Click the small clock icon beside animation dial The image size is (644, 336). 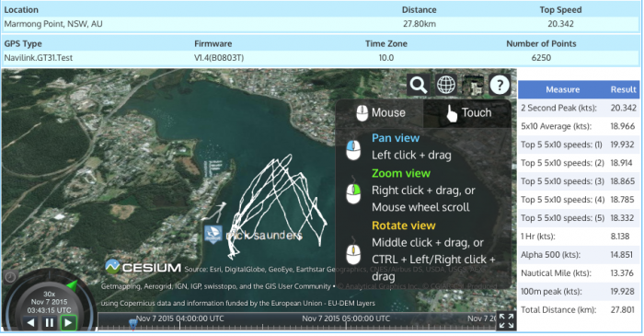(10, 277)
